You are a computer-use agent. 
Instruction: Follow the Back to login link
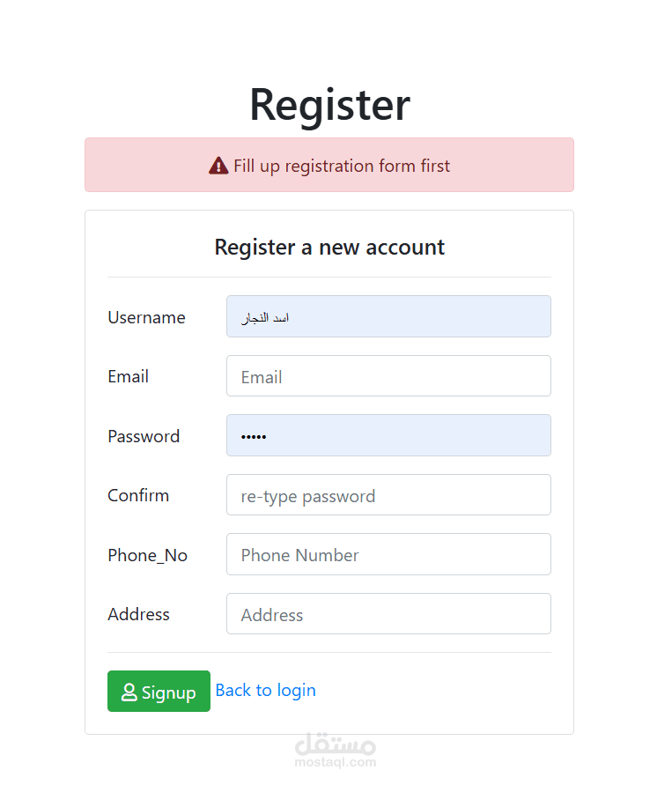pyautogui.click(x=265, y=690)
